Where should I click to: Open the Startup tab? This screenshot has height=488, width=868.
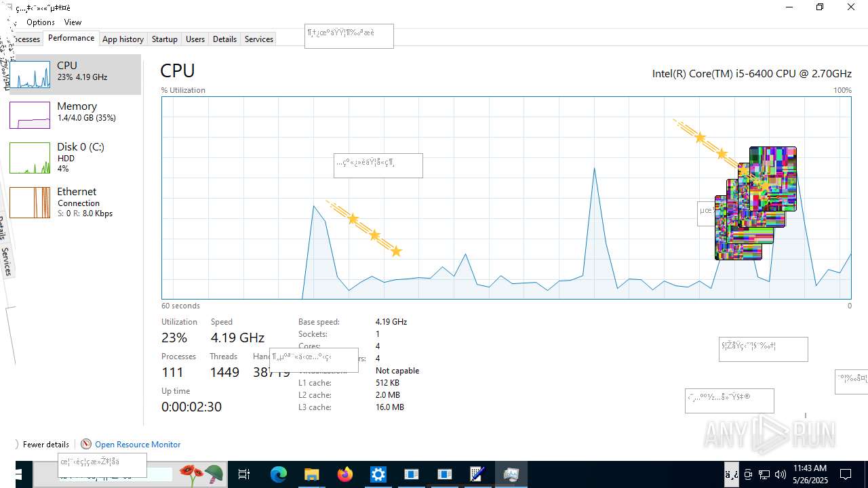(x=164, y=39)
